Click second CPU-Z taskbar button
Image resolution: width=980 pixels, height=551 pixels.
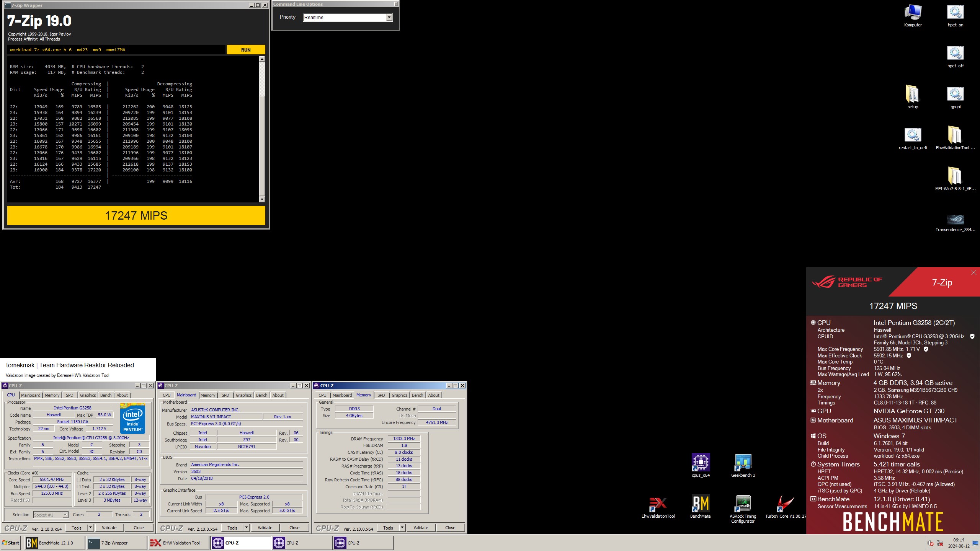pyautogui.click(x=302, y=543)
